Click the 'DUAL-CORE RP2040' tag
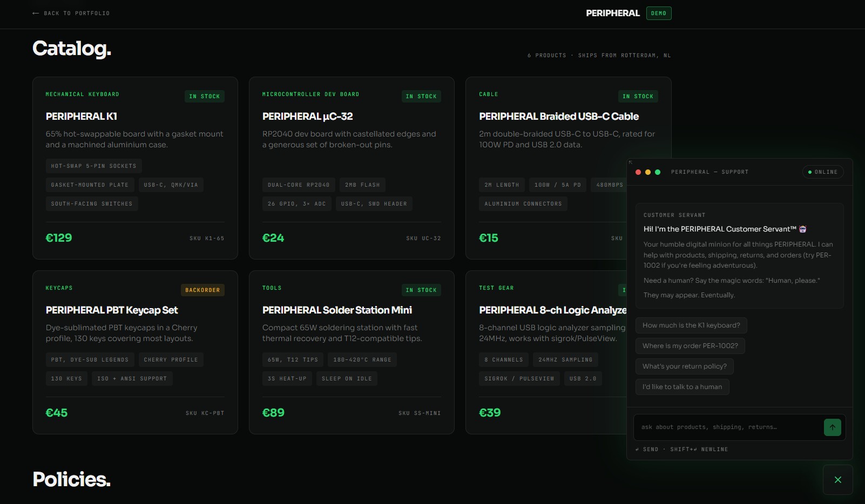 (x=299, y=185)
